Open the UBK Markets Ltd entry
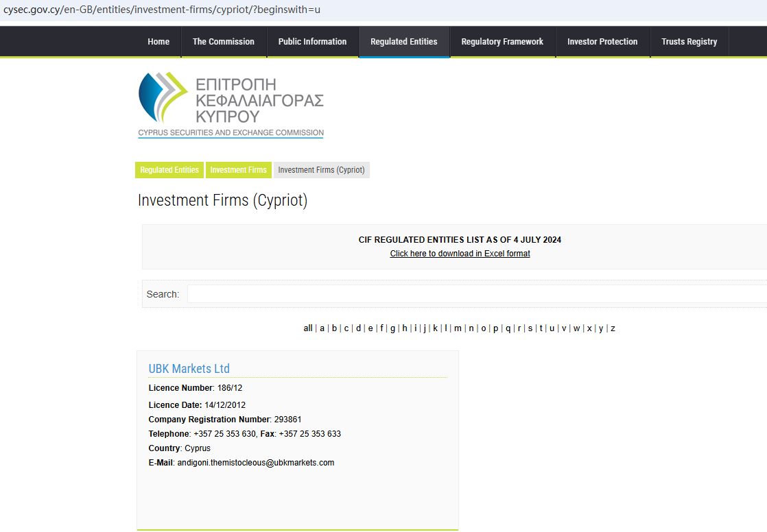 click(x=189, y=368)
